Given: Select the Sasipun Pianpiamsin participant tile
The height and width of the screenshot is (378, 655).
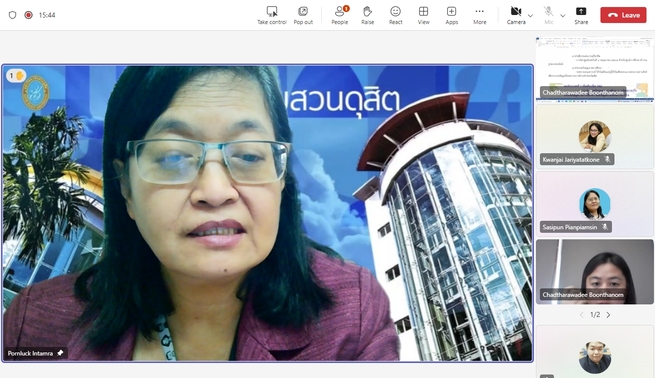Looking at the screenshot, I should 594,204.
